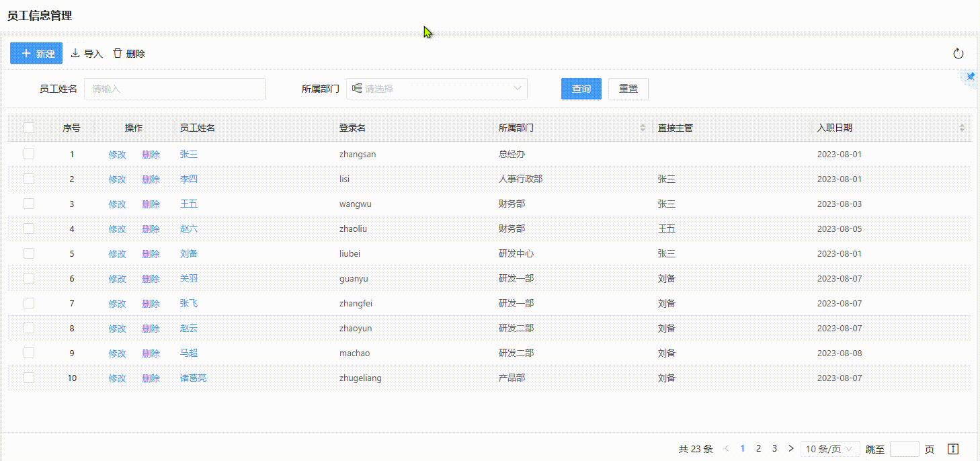Click the 员工姓名 input field
Image resolution: width=980 pixels, height=461 pixels.
(x=174, y=89)
